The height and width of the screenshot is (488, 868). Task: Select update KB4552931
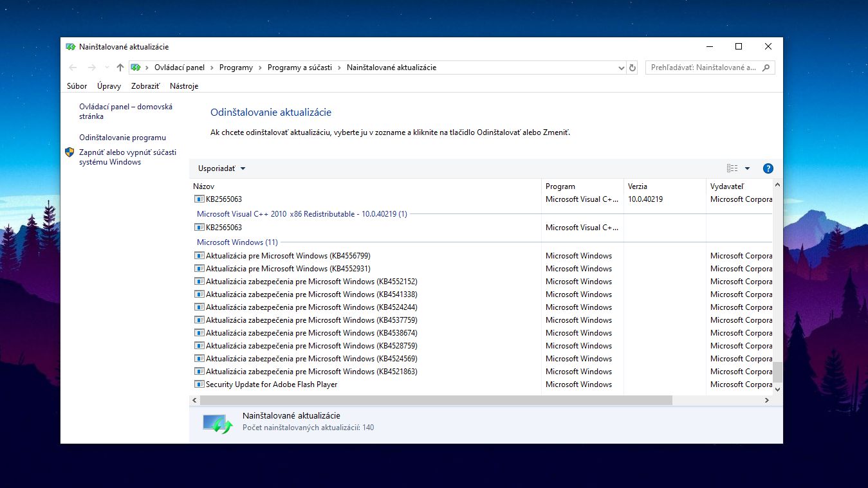pos(481,269)
